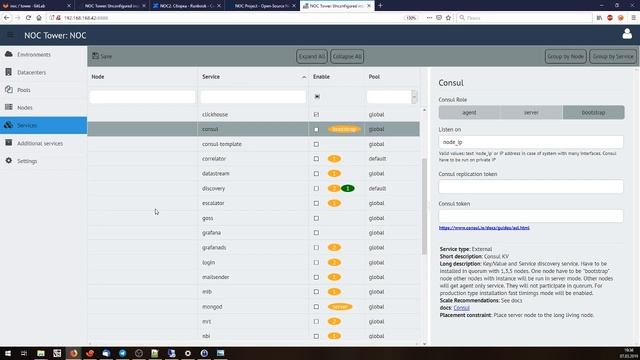Select server Consul role

pos(531,112)
